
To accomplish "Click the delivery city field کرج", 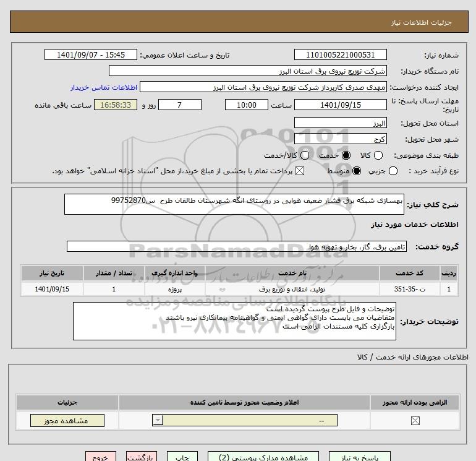I will [x=340, y=139].
